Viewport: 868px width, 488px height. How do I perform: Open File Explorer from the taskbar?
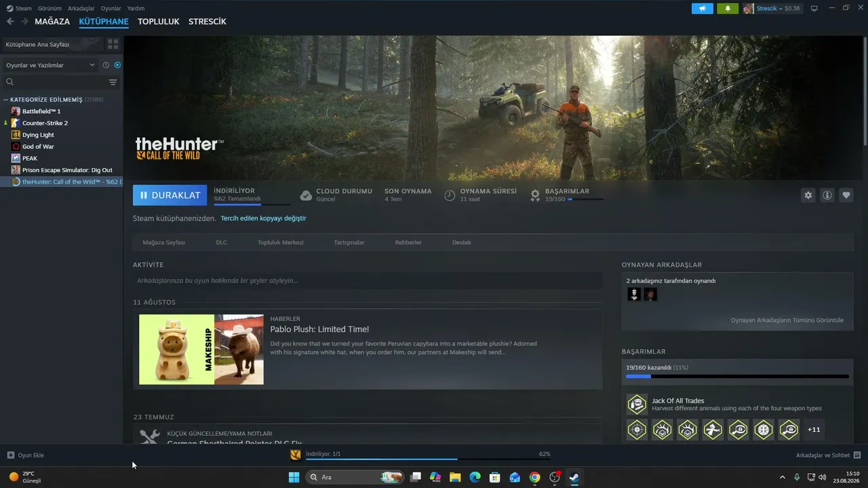[x=455, y=477]
